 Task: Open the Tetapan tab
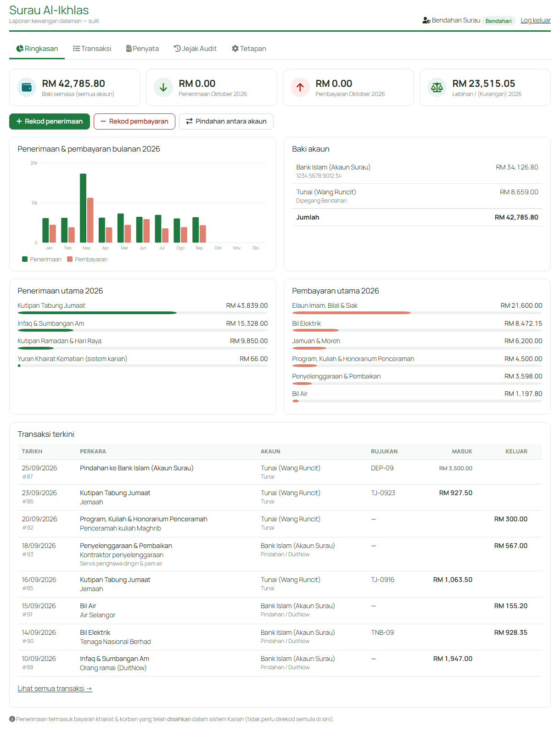pos(249,49)
